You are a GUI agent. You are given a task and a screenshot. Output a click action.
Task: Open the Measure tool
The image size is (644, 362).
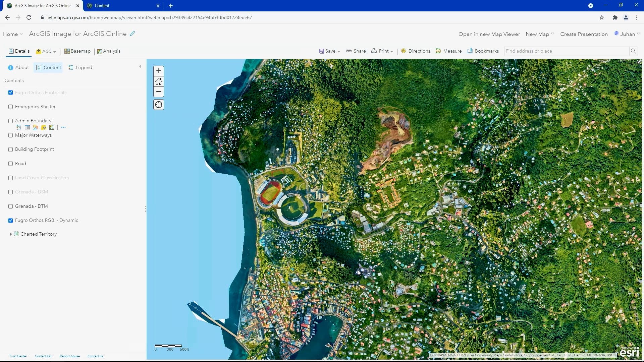(x=448, y=51)
